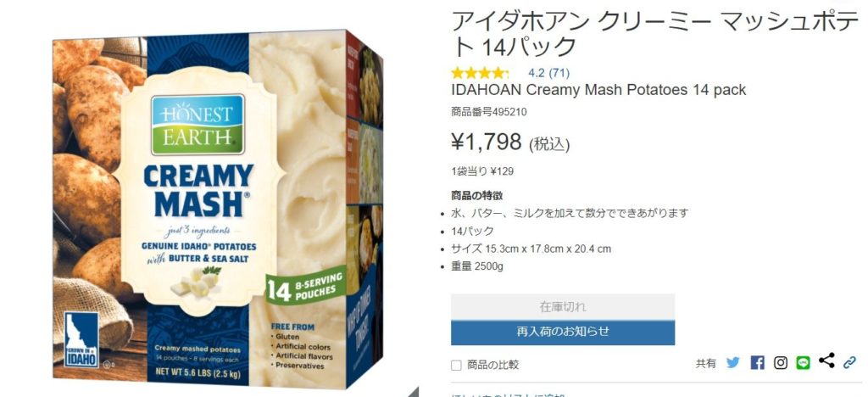The height and width of the screenshot is (397, 868).
Task: Enlarge the Creamy Mash box product image
Action: click(218, 210)
